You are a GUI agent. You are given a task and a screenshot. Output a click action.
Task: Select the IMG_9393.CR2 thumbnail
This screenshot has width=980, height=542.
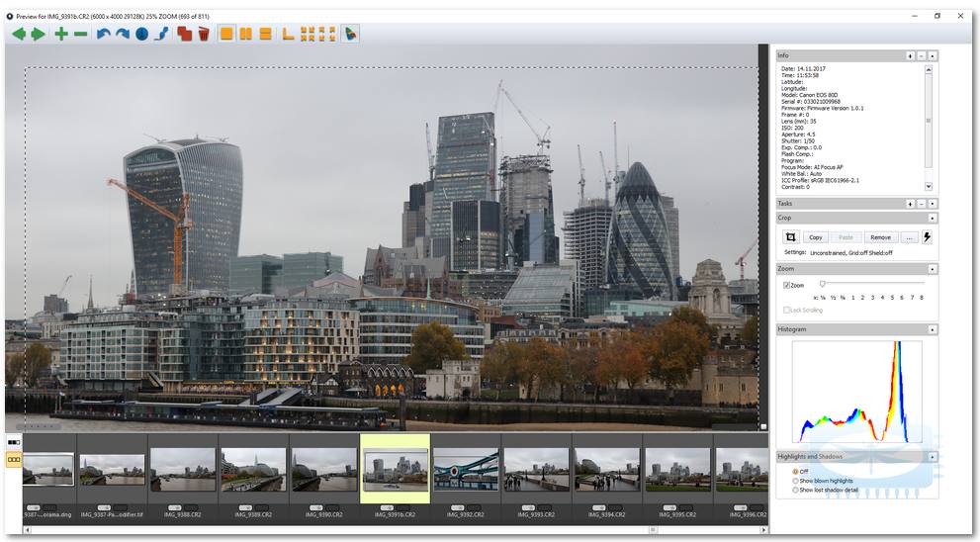(x=536, y=470)
